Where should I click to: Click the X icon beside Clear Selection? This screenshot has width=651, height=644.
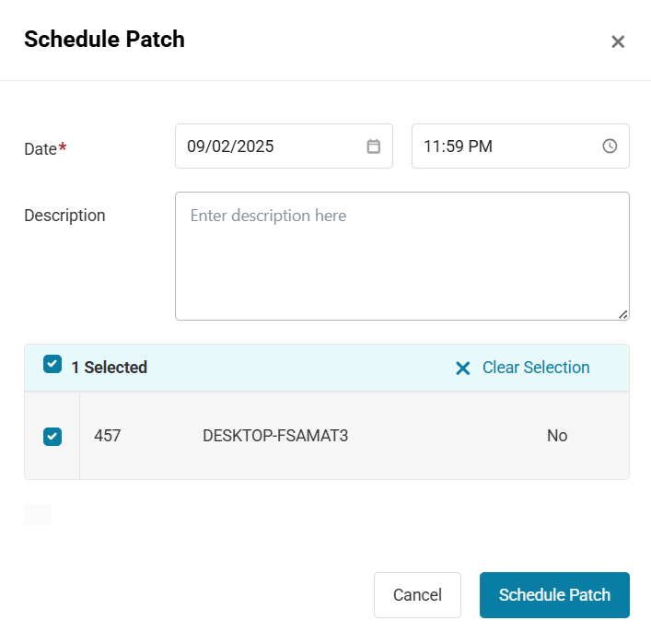pos(462,369)
